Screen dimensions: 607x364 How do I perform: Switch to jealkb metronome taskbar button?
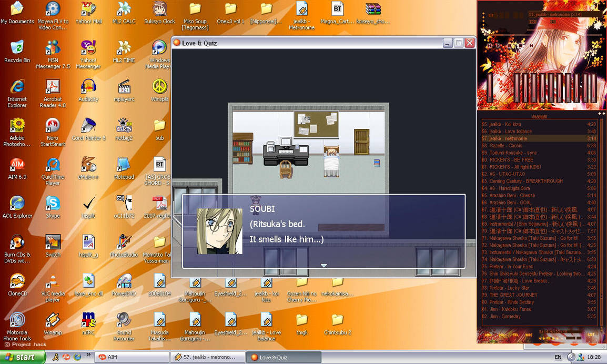[x=208, y=357]
